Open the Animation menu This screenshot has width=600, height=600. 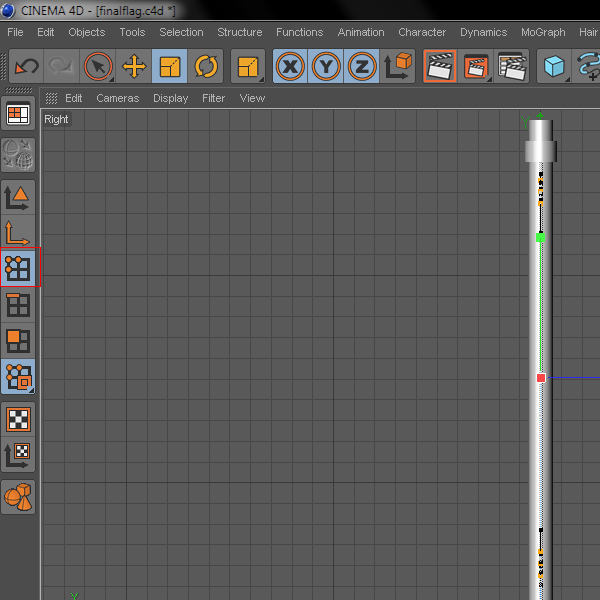(x=361, y=32)
